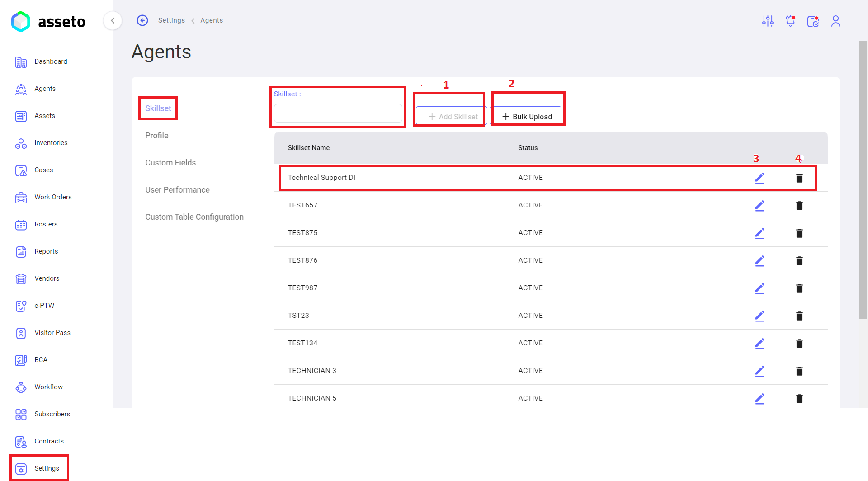Viewport: 868px width, 481px height.
Task: Open the notifications bell icon
Action: click(x=790, y=21)
